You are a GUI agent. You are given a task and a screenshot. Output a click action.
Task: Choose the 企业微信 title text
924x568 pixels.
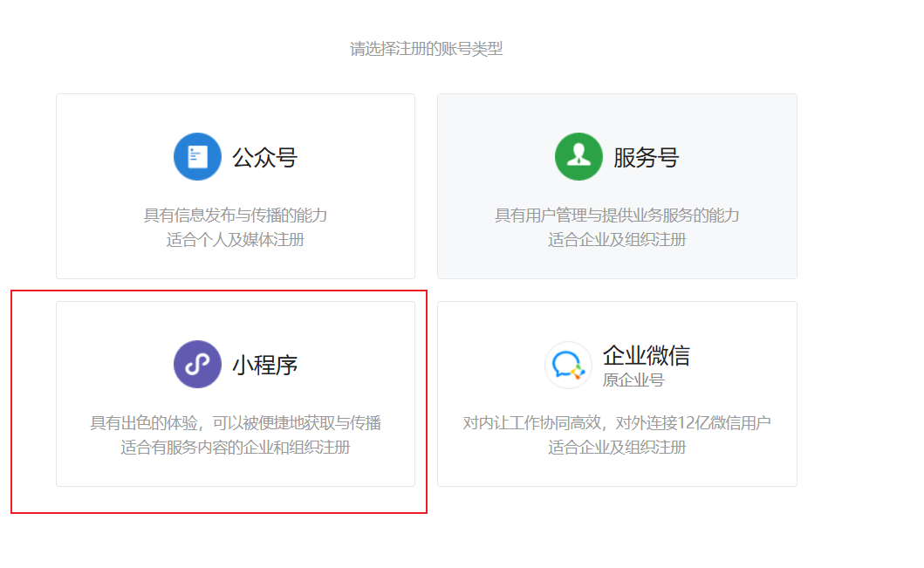click(646, 356)
